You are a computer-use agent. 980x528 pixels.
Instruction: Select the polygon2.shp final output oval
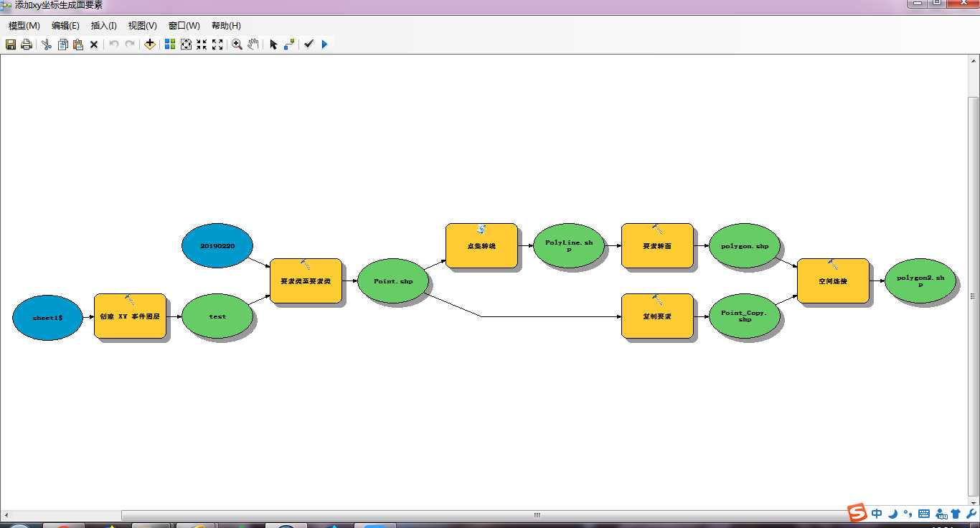coord(920,281)
